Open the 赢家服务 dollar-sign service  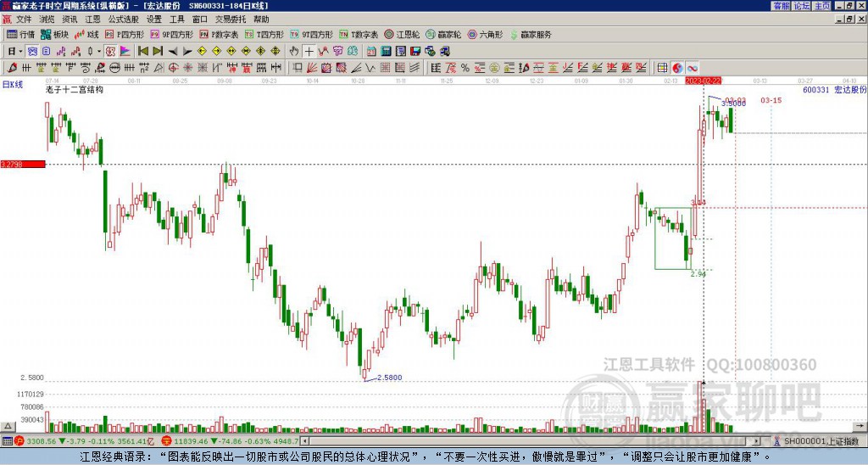coord(531,34)
